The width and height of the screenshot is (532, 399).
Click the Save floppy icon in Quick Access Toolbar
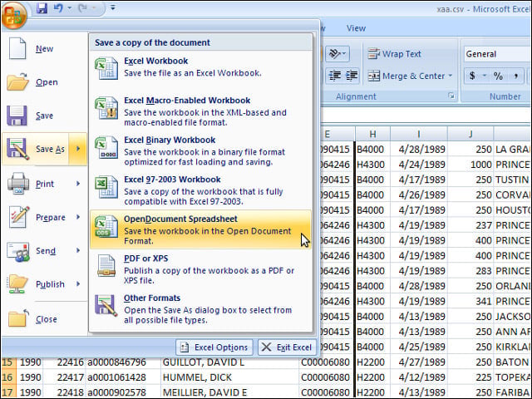point(42,8)
